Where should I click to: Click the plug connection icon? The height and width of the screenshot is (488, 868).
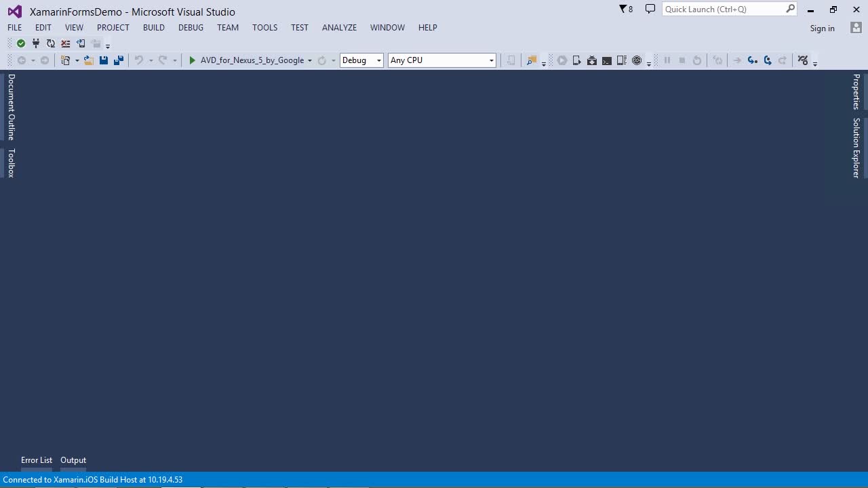(36, 43)
